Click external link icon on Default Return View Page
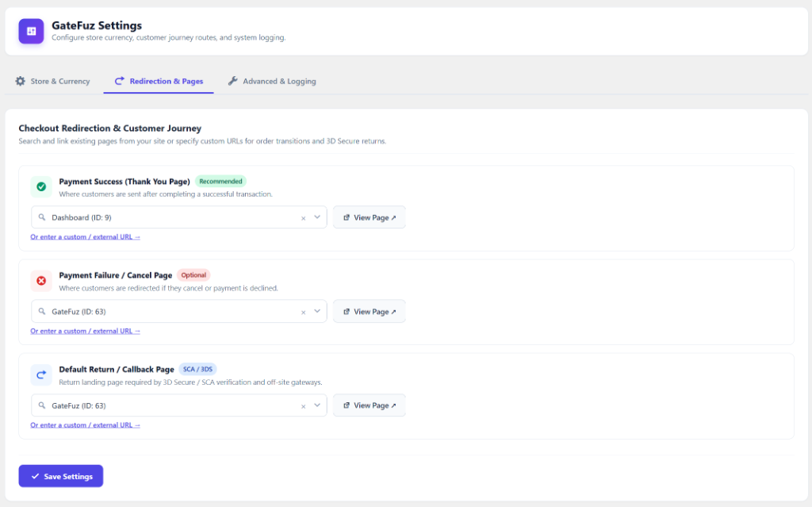This screenshot has width=812, height=507. (x=347, y=405)
